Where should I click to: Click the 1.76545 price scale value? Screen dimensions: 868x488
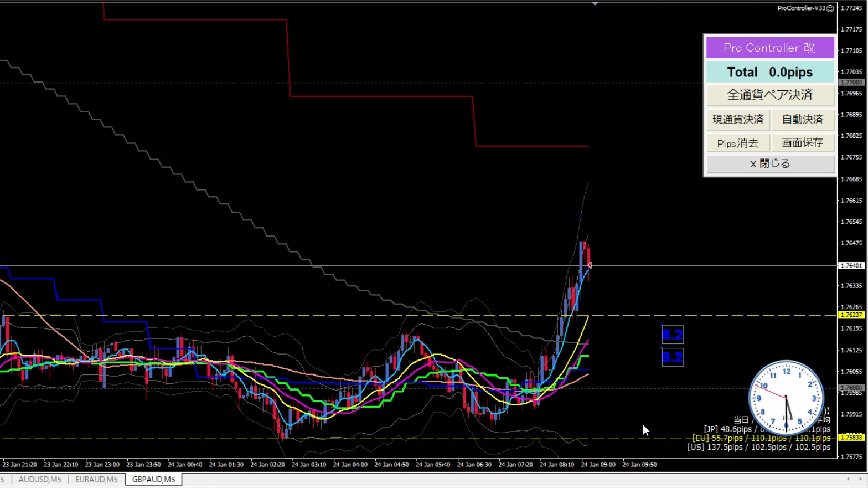click(851, 222)
